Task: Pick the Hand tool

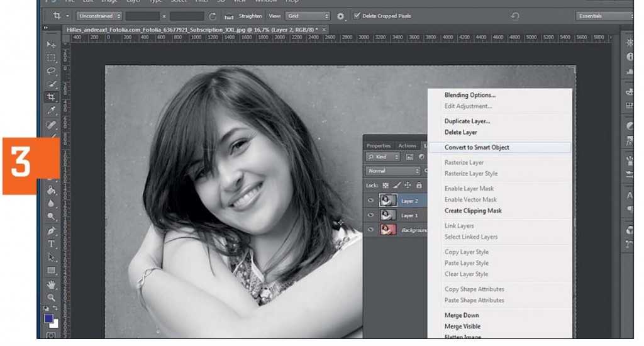Action: coord(52,284)
